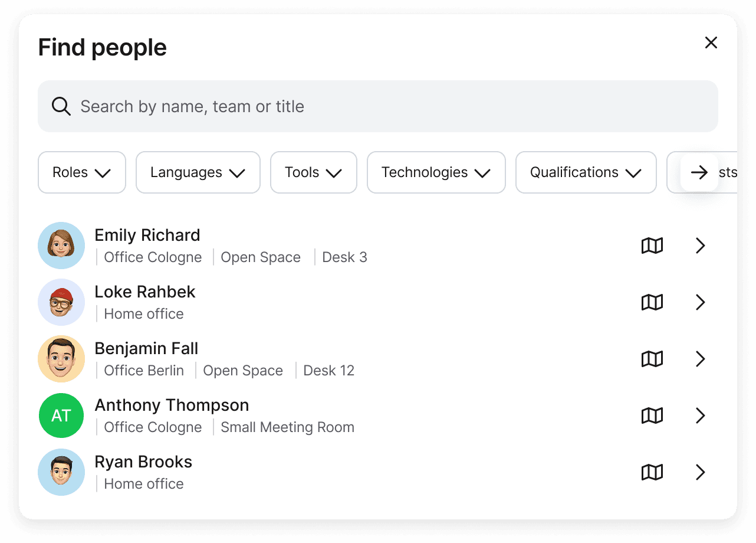Viewport: 756px width, 543px height.
Task: Open the Tools filter chip
Action: [x=313, y=172]
